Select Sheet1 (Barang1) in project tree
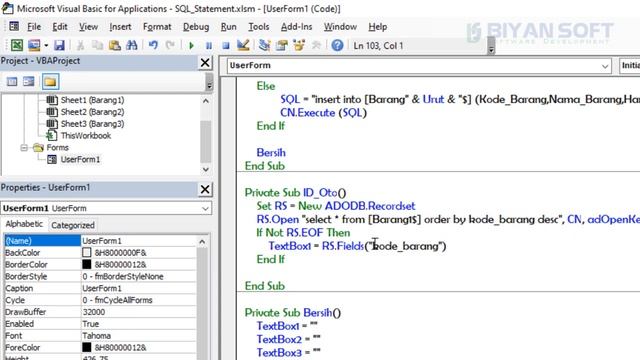The image size is (640, 360). point(92,100)
